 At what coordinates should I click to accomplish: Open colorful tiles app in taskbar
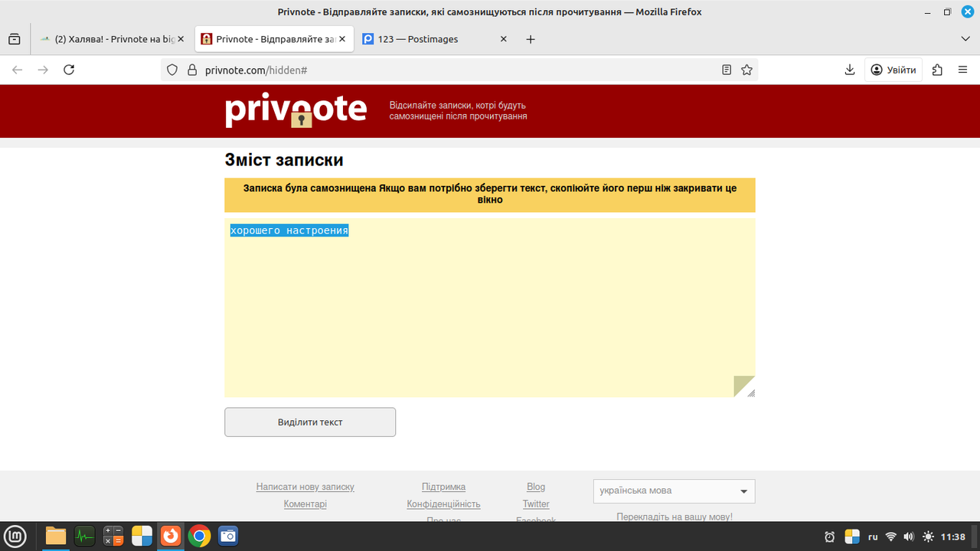click(142, 536)
